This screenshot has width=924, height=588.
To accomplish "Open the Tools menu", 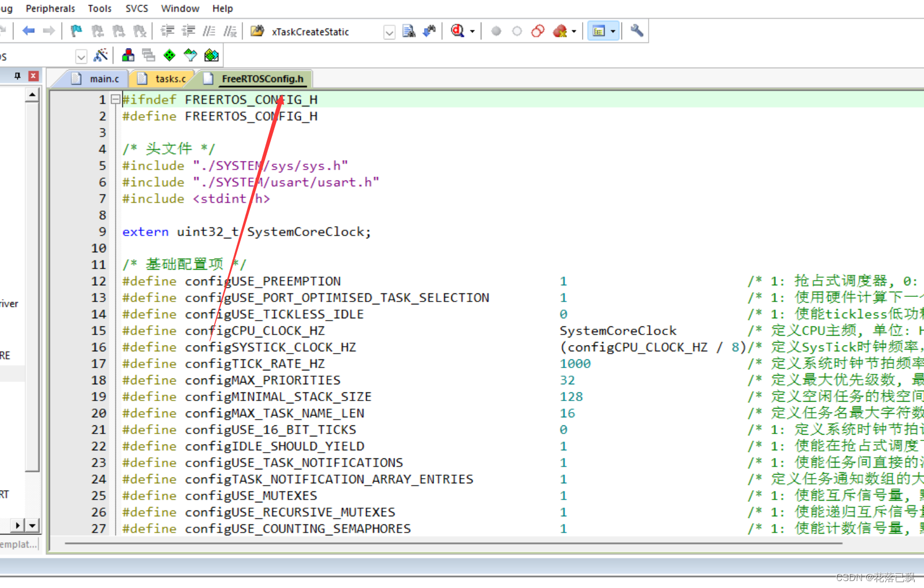I will click(x=100, y=9).
